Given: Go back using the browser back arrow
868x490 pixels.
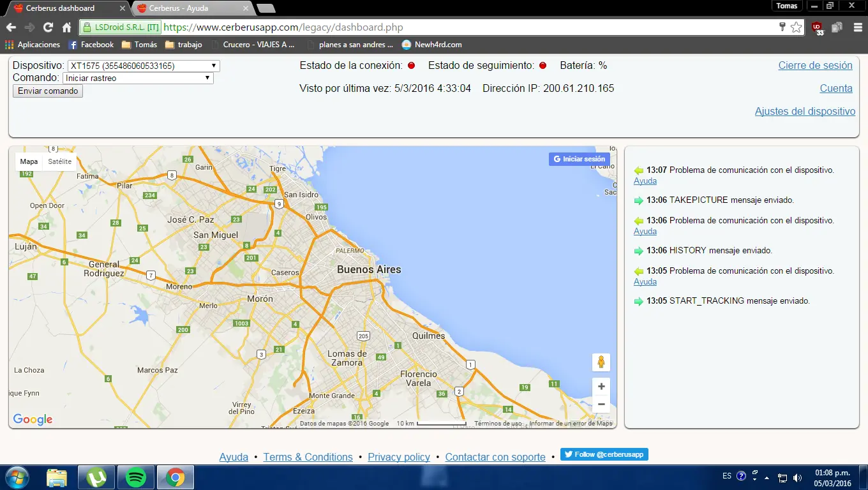Looking at the screenshot, I should (11, 27).
